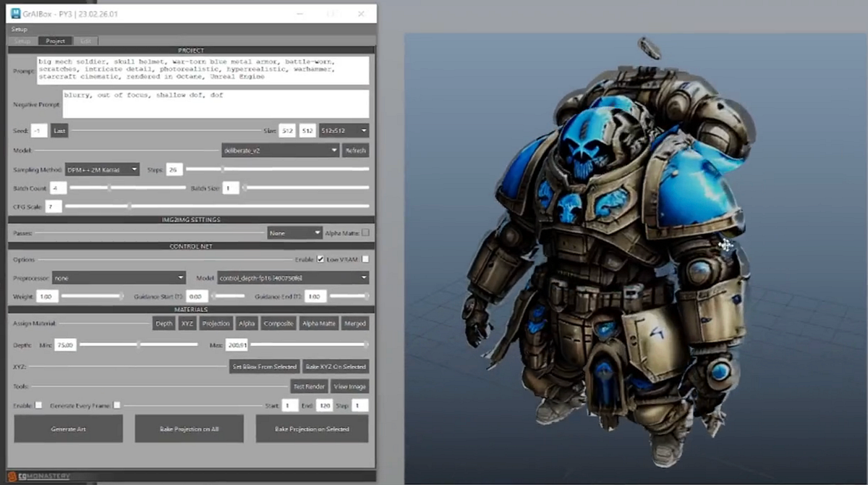Viewport: 868px width, 485px height.
Task: Toggle the Low VRAM checkbox
Action: point(367,258)
